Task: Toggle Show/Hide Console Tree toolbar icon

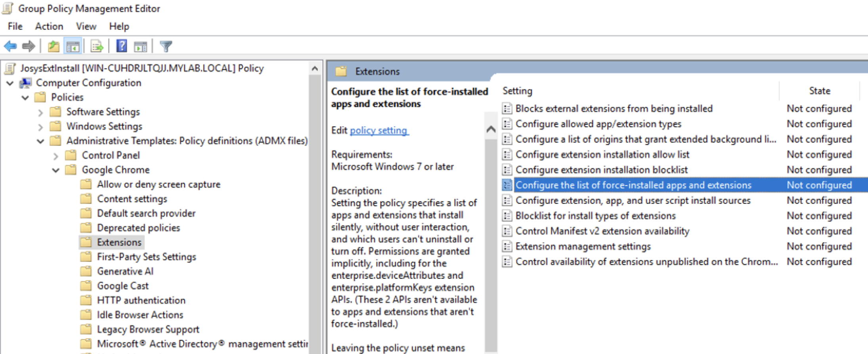Action: point(73,46)
